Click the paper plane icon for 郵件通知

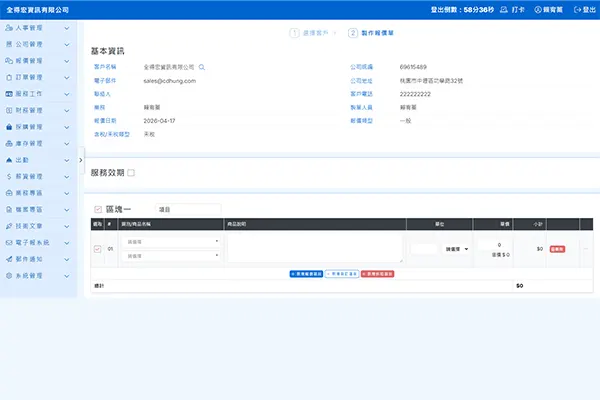coord(9,259)
